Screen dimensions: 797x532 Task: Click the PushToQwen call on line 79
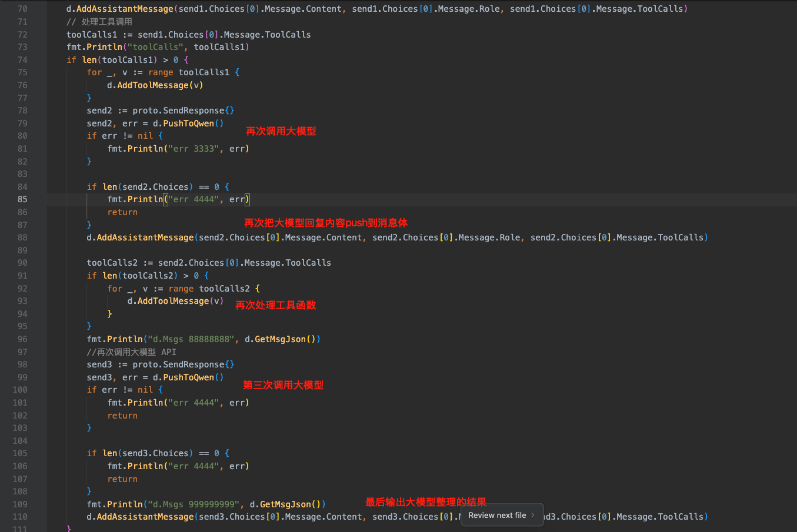(x=188, y=123)
